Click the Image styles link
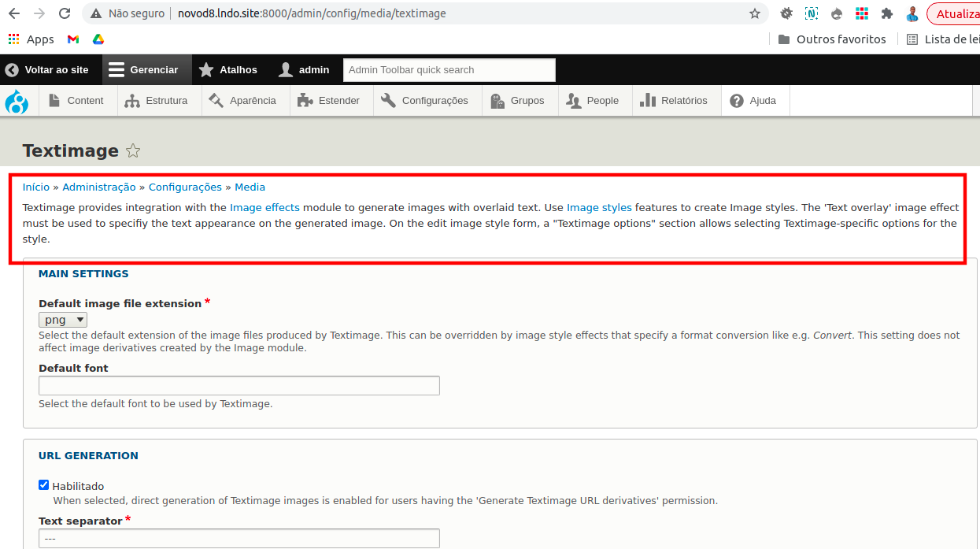Viewport: 980px width, 549px height. (599, 208)
